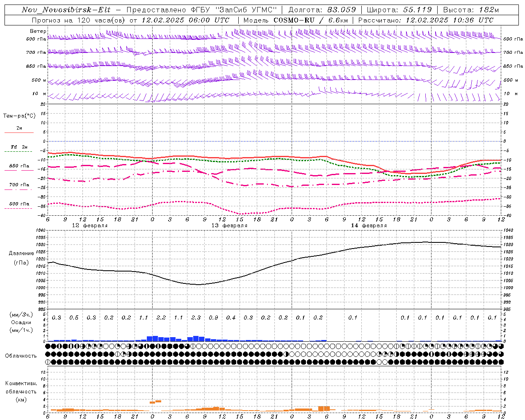Click the 700 гПа temperature legend entry
The image size is (525, 420).
(19, 185)
